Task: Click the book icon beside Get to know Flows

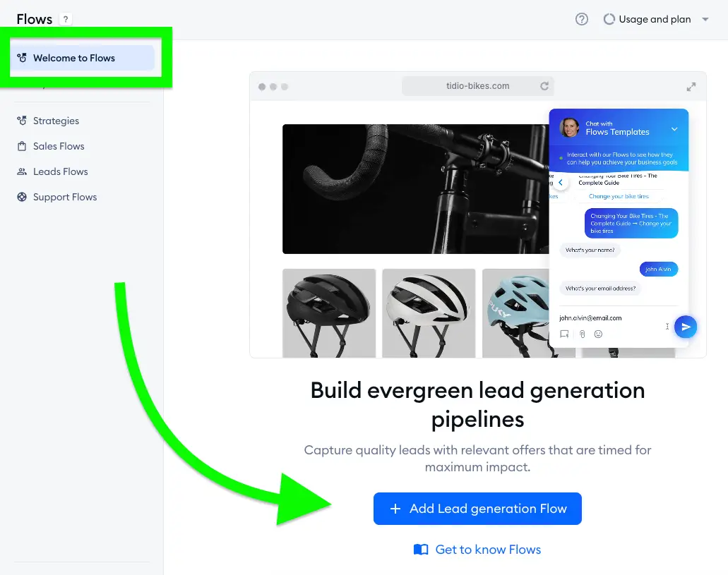Action: point(421,550)
